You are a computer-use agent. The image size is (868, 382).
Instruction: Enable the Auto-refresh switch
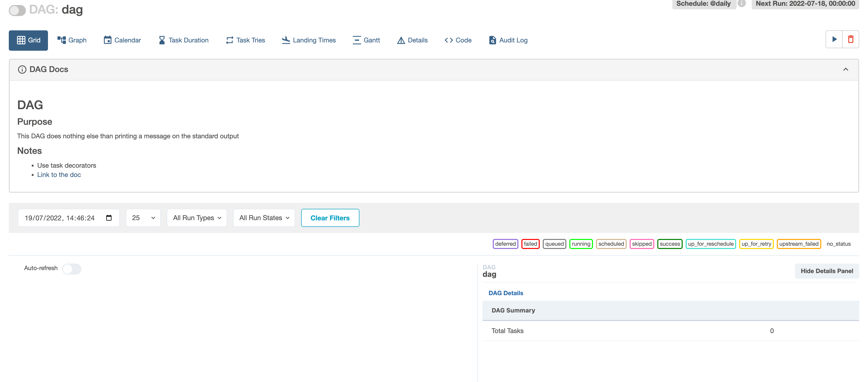[x=71, y=269]
